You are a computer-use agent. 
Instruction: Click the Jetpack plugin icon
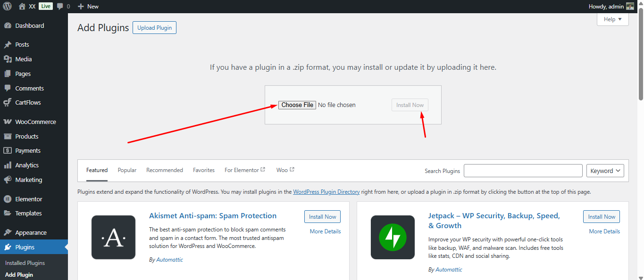pos(393,237)
